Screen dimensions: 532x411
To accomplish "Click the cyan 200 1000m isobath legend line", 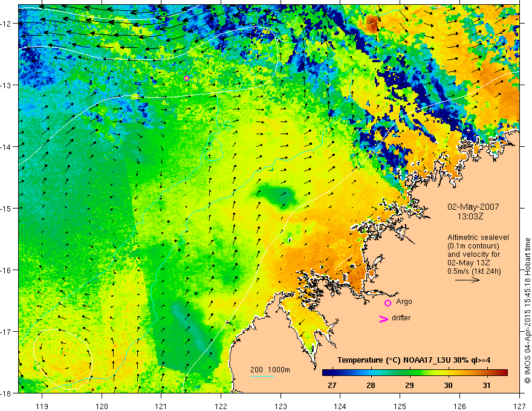I will 262,377.
